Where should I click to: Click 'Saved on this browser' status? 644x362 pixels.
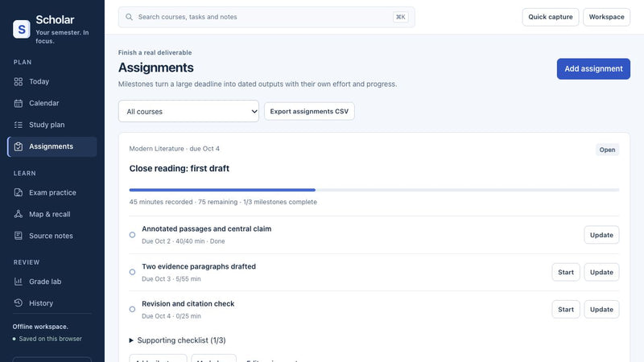tap(50, 339)
